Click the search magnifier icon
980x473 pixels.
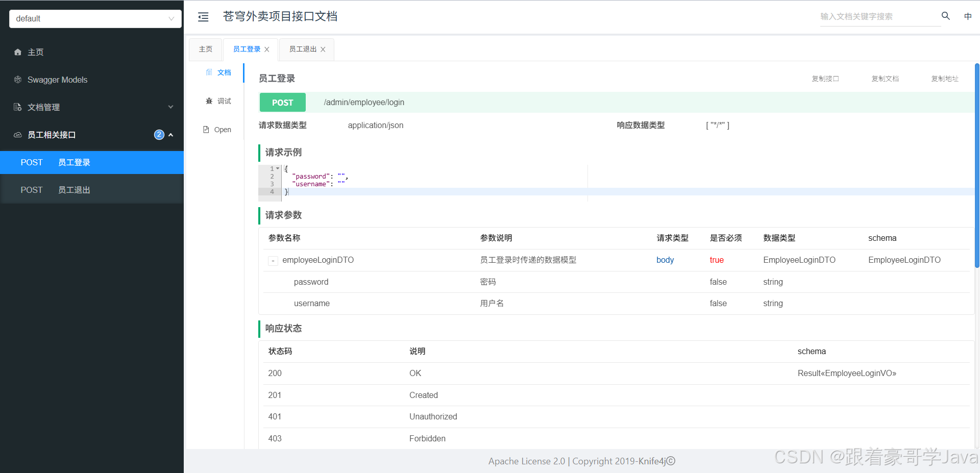[x=945, y=16]
